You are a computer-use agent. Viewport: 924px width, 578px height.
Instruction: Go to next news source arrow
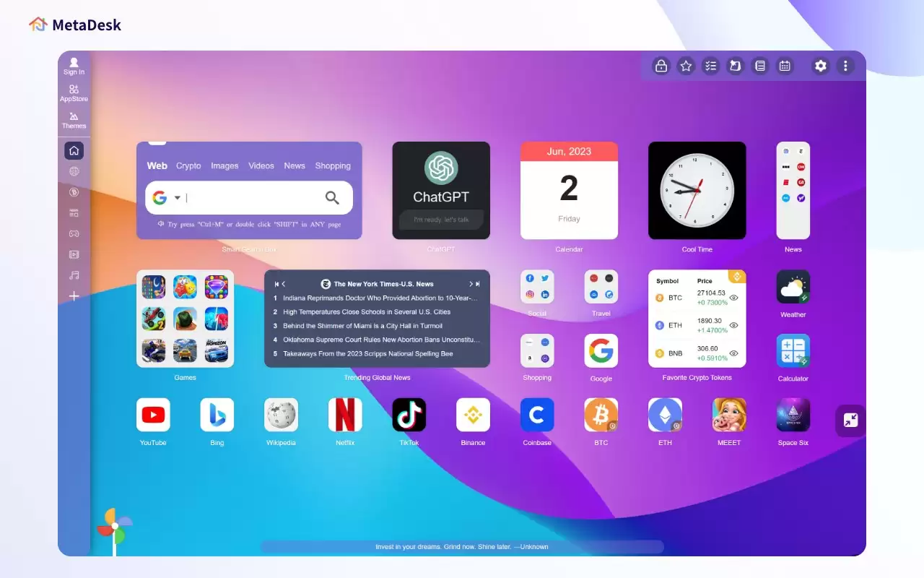(x=471, y=284)
